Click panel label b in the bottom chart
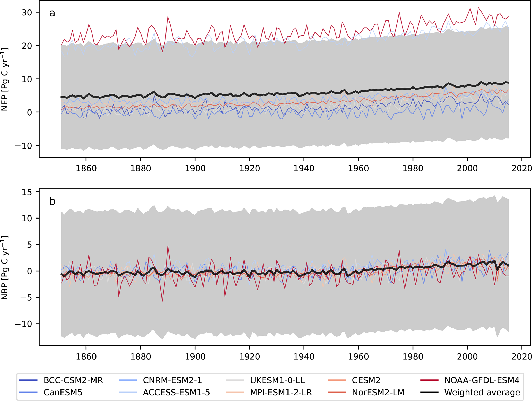This screenshot has width=532, height=401. 52,201
